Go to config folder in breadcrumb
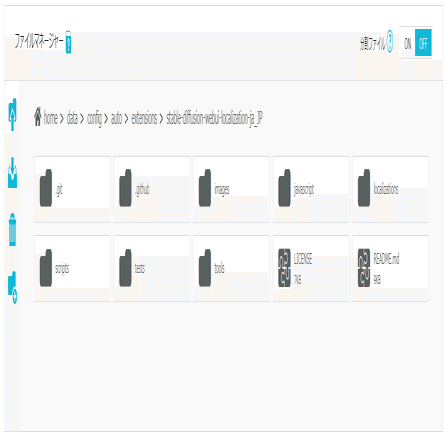446x446 pixels. coord(94,119)
